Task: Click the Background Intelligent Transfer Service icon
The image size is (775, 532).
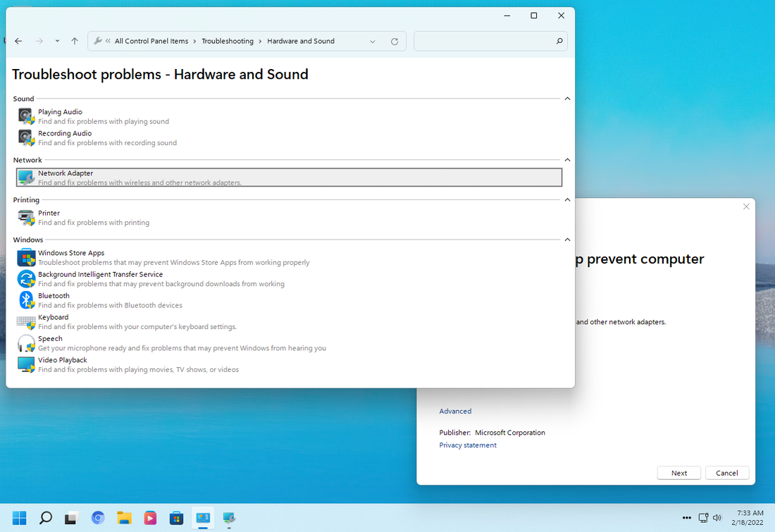Action: pyautogui.click(x=26, y=279)
